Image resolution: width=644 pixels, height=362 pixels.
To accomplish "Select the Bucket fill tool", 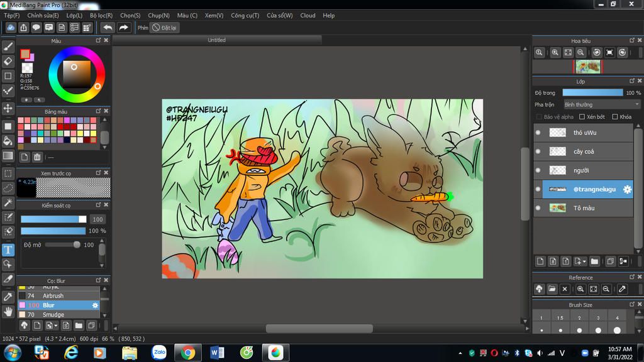I will point(8,141).
